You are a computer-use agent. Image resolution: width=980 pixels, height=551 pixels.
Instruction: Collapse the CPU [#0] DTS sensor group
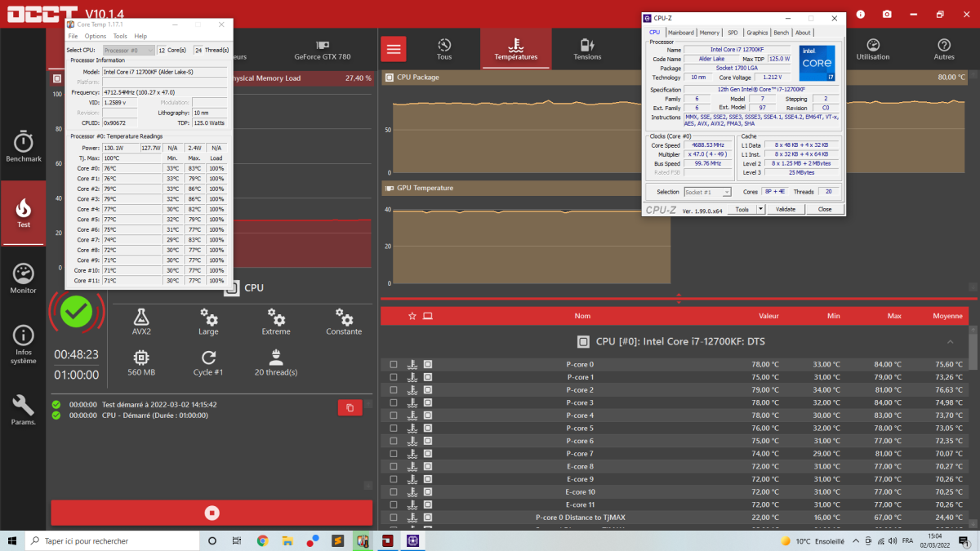tap(950, 342)
